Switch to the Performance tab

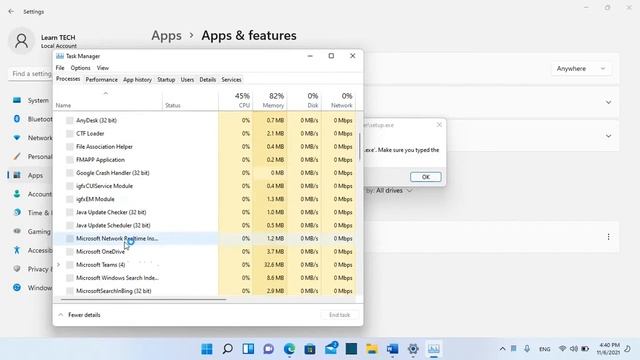pos(102,80)
